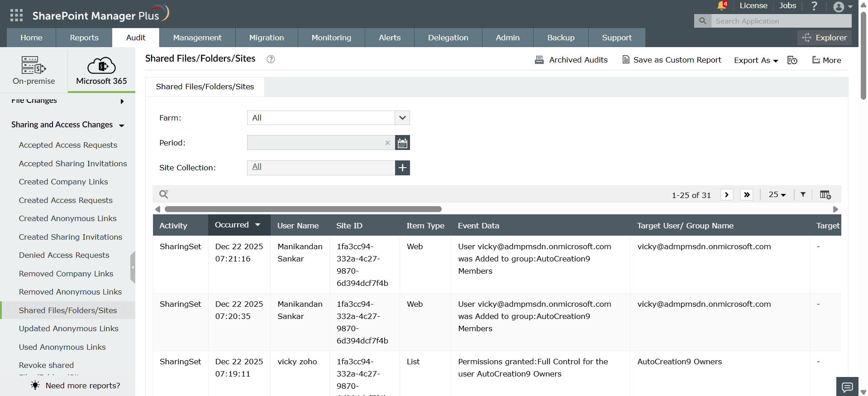Select the On-premise server icon
Image resolution: width=868 pixels, height=396 pixels.
pyautogui.click(x=34, y=65)
